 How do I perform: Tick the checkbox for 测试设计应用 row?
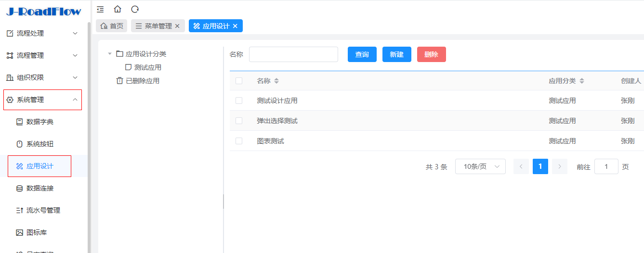(x=239, y=101)
